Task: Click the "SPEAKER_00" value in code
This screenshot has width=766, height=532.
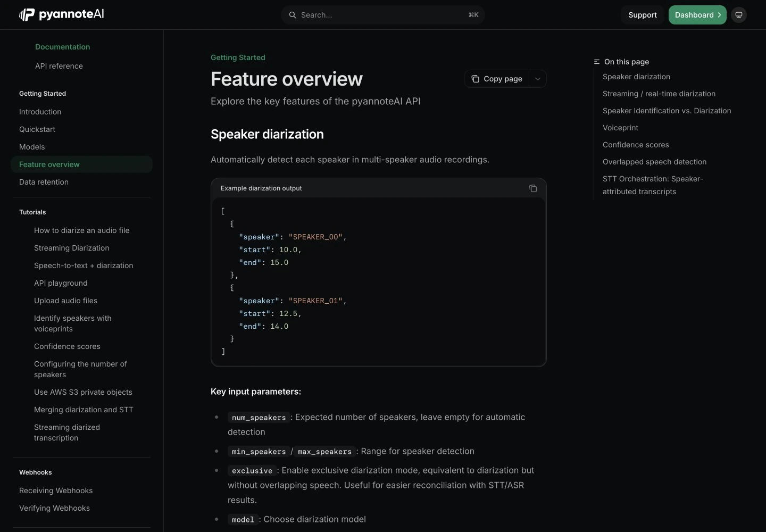Action: [315, 237]
